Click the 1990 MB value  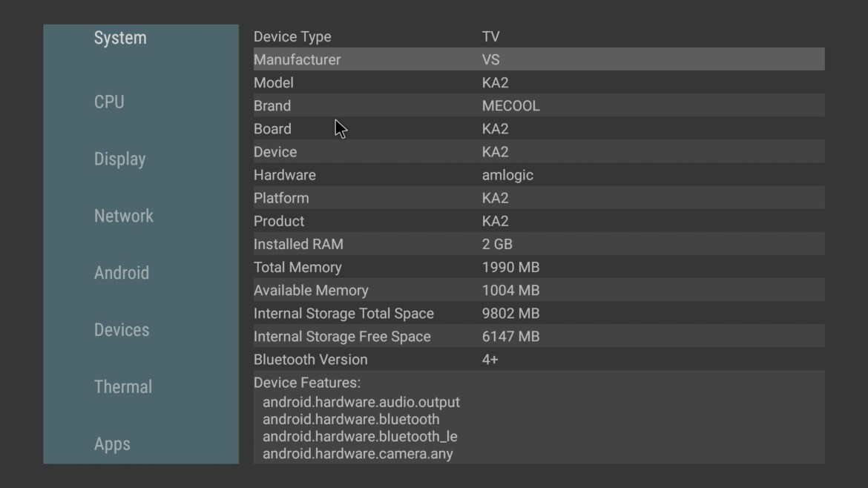tap(510, 267)
